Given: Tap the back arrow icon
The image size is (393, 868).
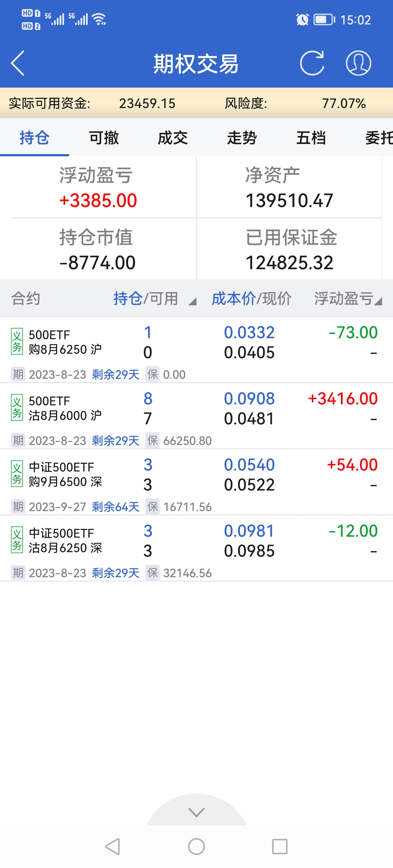Looking at the screenshot, I should (x=17, y=63).
